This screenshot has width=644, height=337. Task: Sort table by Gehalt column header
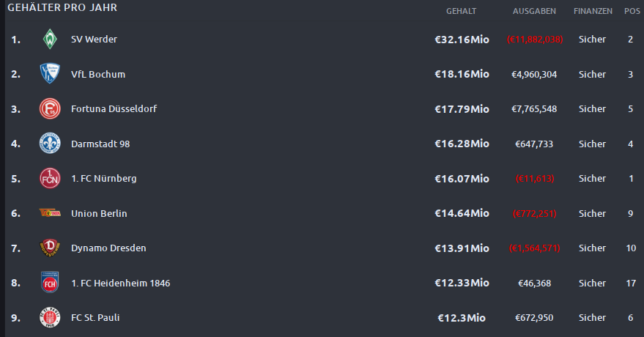click(462, 11)
